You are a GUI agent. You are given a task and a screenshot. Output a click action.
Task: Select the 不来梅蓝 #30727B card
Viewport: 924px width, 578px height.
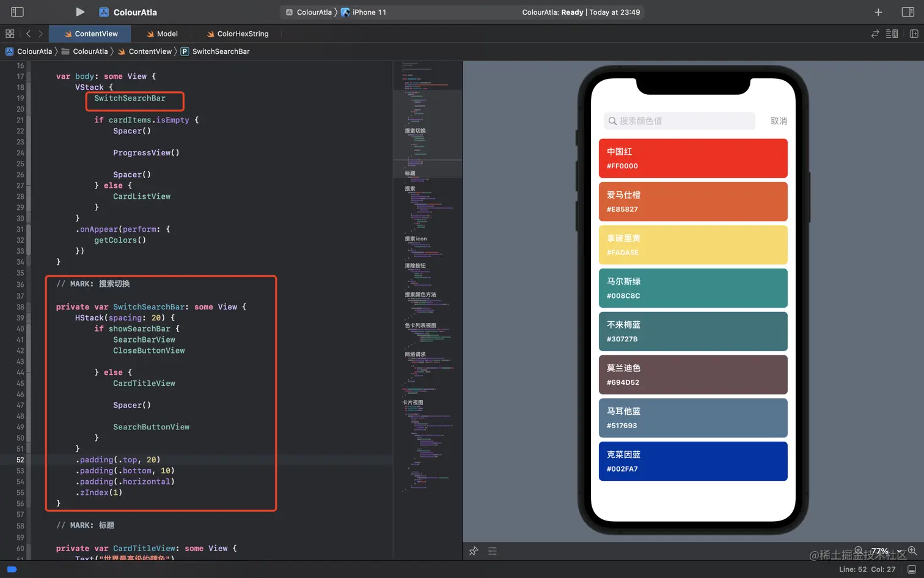693,332
